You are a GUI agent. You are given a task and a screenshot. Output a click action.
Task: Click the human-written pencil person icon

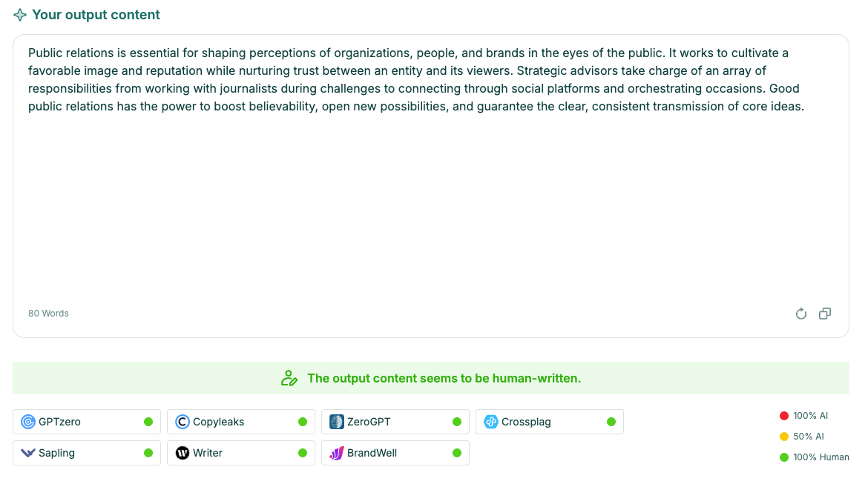click(289, 378)
